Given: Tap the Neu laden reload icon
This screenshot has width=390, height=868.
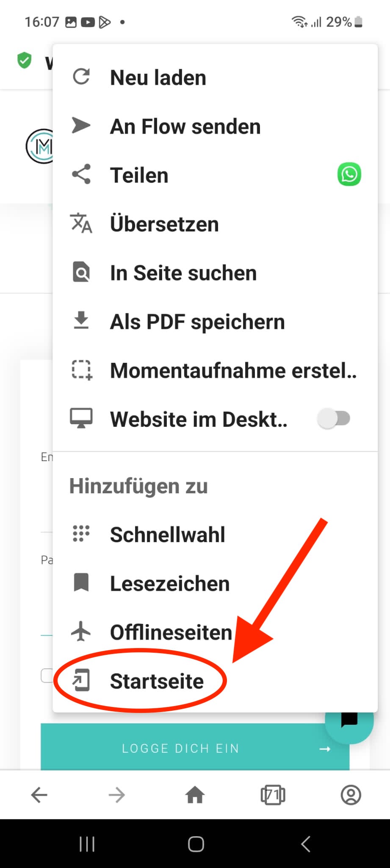Looking at the screenshot, I should (81, 77).
